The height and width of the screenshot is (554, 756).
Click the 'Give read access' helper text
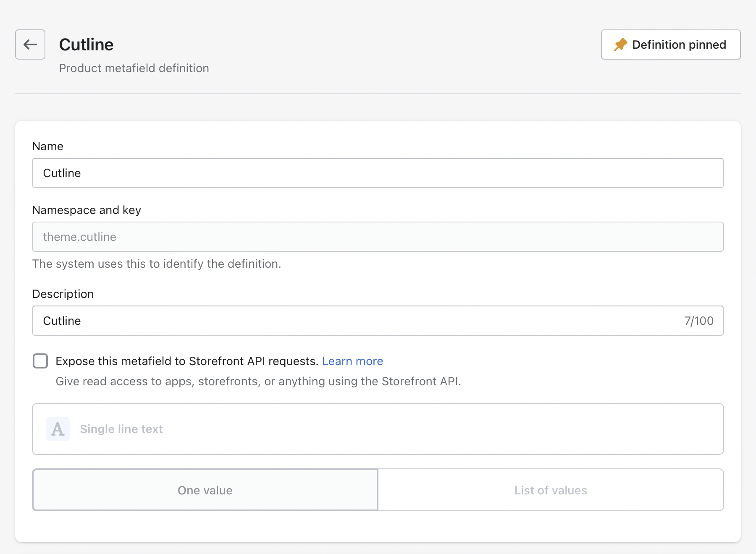click(258, 381)
